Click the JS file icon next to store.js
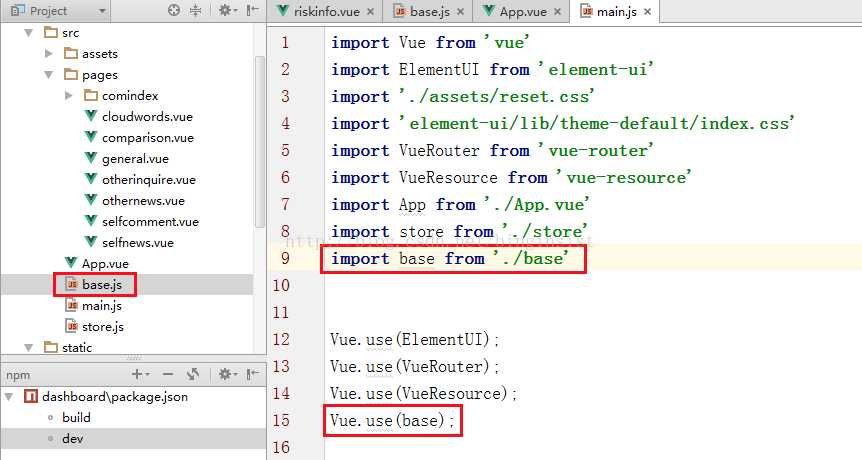 (71, 326)
